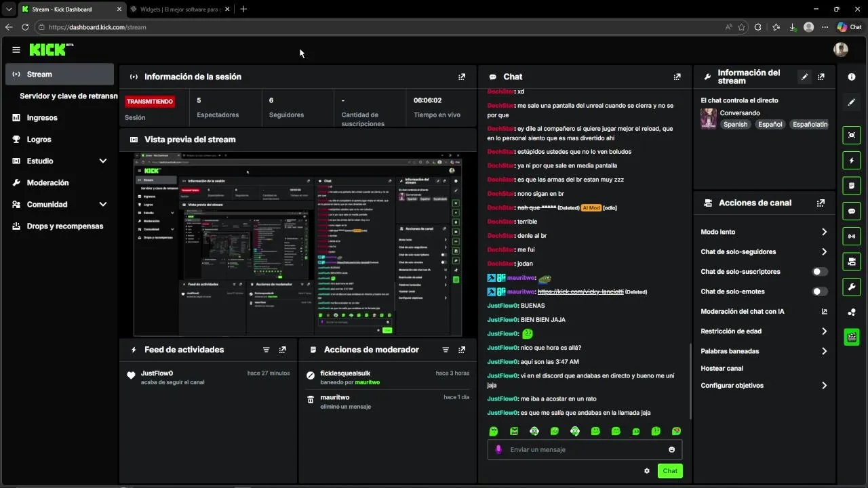Open filter for Feed de actividades
Viewport: 868px width, 488px height.
click(x=267, y=350)
